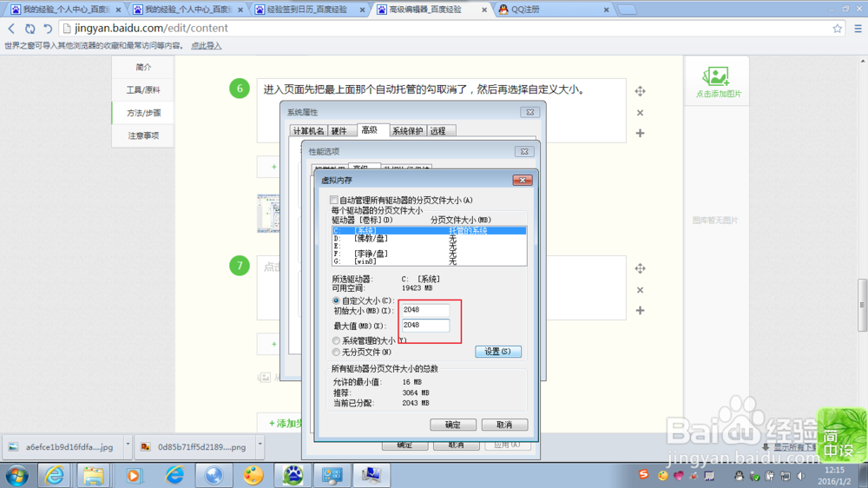This screenshot has height=488, width=868.
Task: Add a step after step 6 with plus icon
Action: point(640,133)
